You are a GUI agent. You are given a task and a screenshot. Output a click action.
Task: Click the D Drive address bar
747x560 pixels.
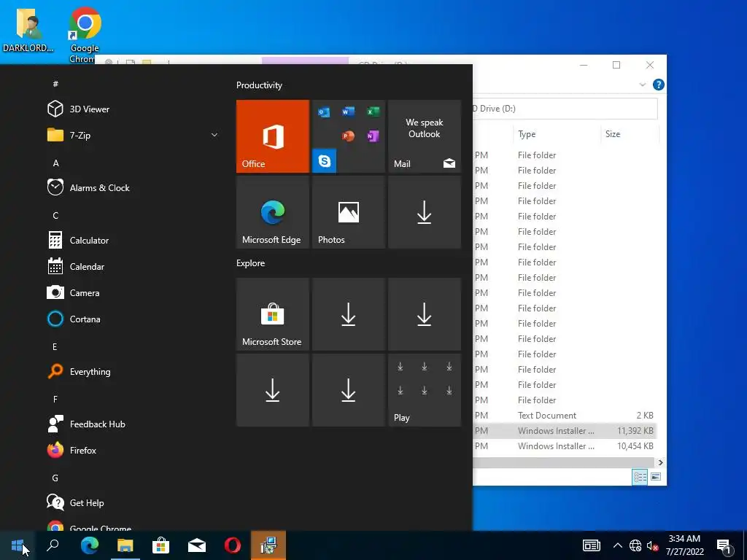(x=565, y=109)
